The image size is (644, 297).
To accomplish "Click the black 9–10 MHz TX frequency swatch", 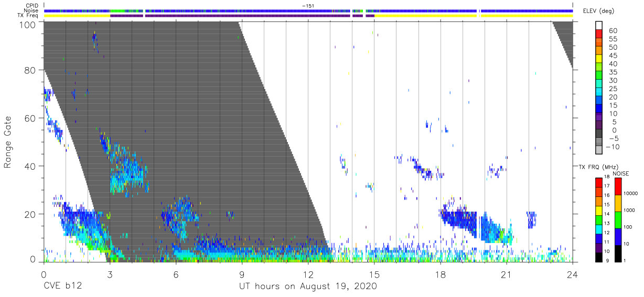I will [599, 257].
